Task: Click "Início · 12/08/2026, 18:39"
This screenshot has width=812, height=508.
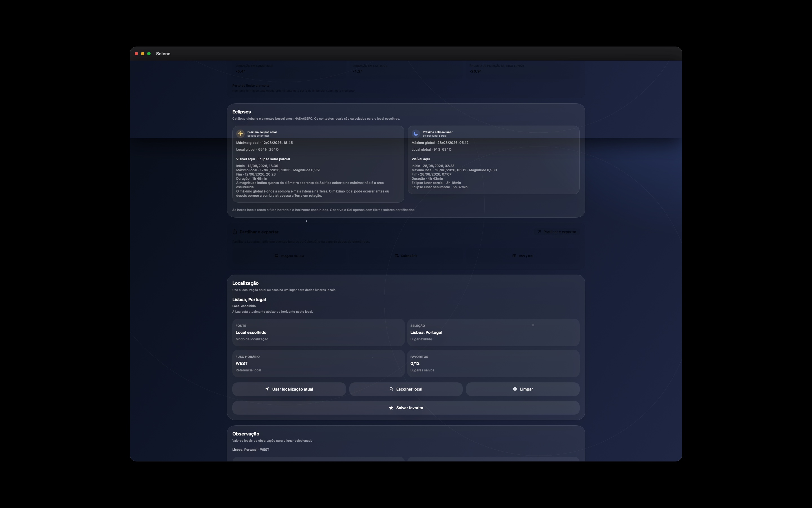Action: [257, 166]
